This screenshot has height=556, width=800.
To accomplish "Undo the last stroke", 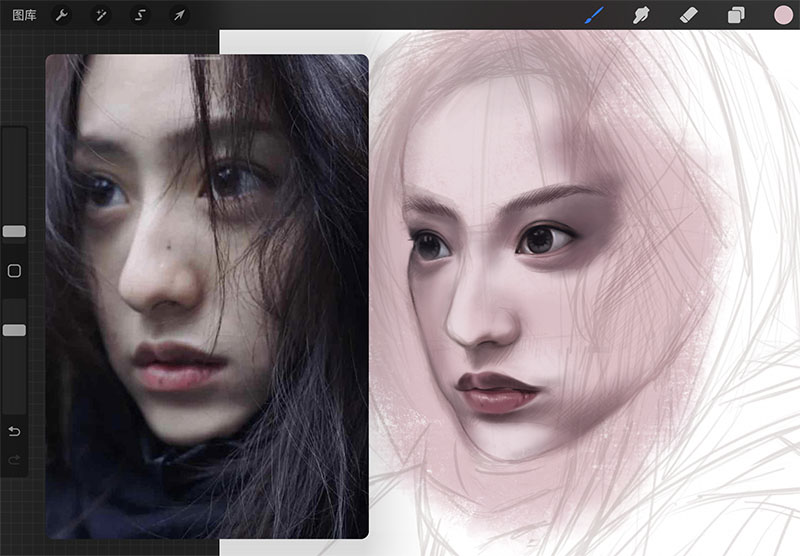I will click(x=14, y=432).
